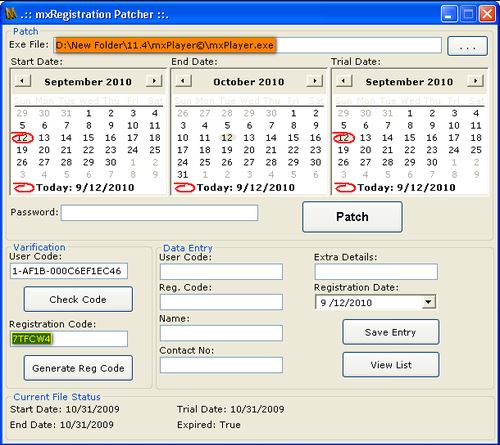This screenshot has height=445, width=500.
Task: Select September 12 in Start Date calendar
Action: [x=22, y=138]
